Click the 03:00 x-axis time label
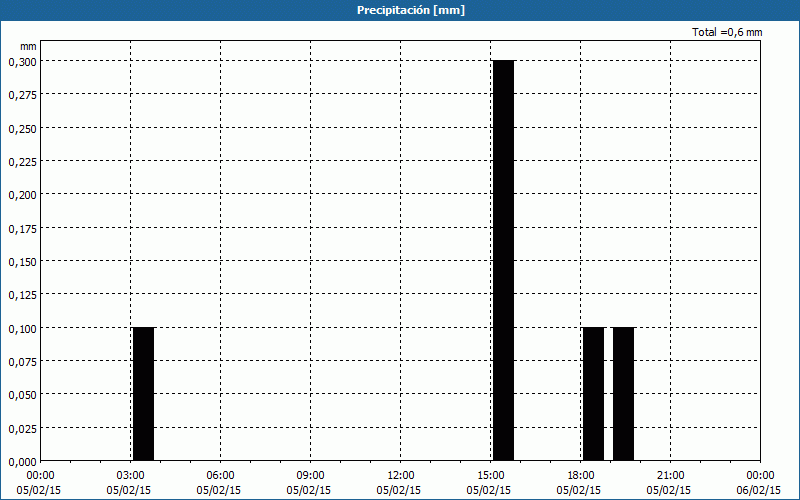This screenshot has height=500, width=800. point(131,476)
